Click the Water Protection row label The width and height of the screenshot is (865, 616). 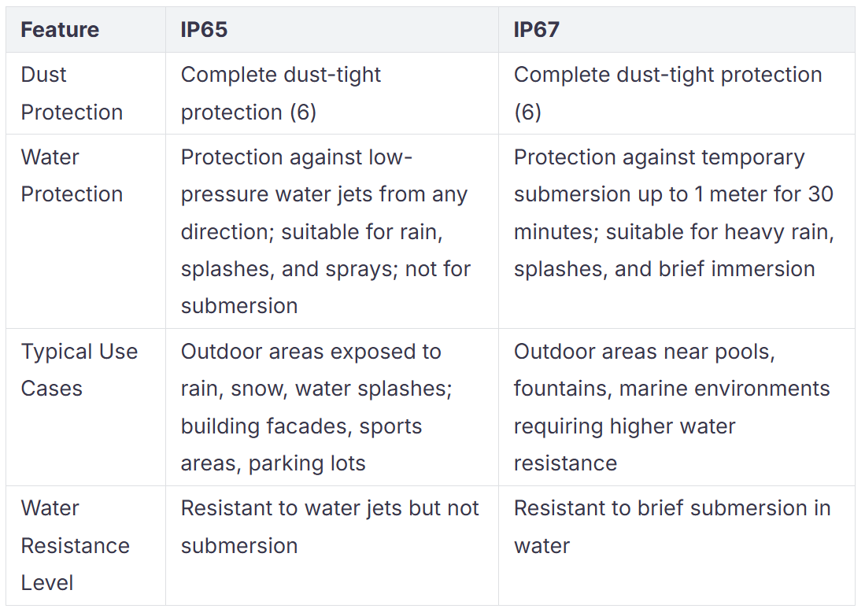point(72,175)
